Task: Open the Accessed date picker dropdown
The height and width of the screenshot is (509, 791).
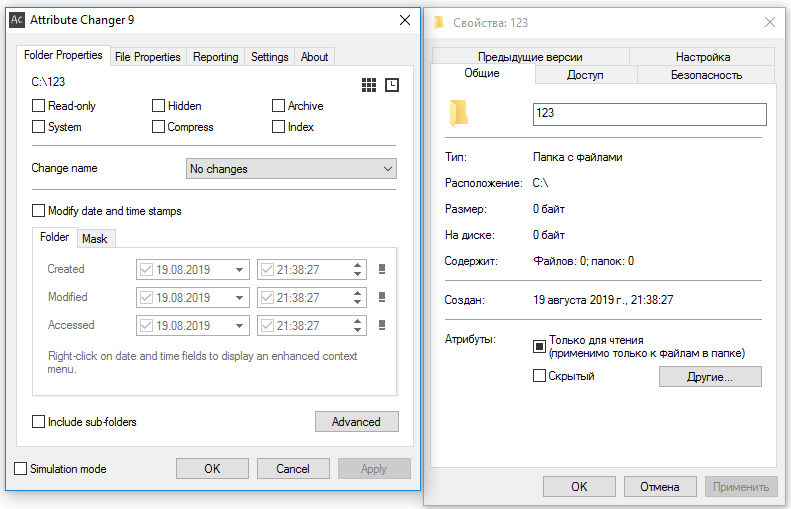Action: pos(240,326)
